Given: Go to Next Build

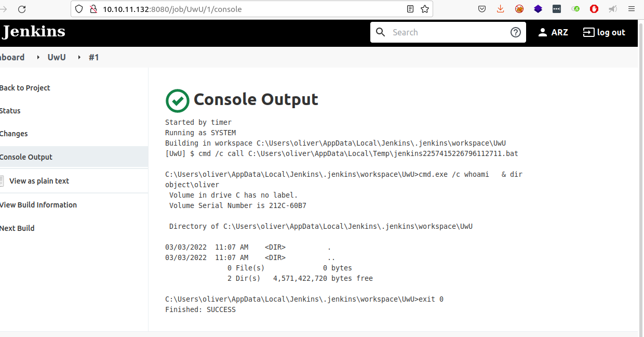Looking at the screenshot, I should pos(17,228).
